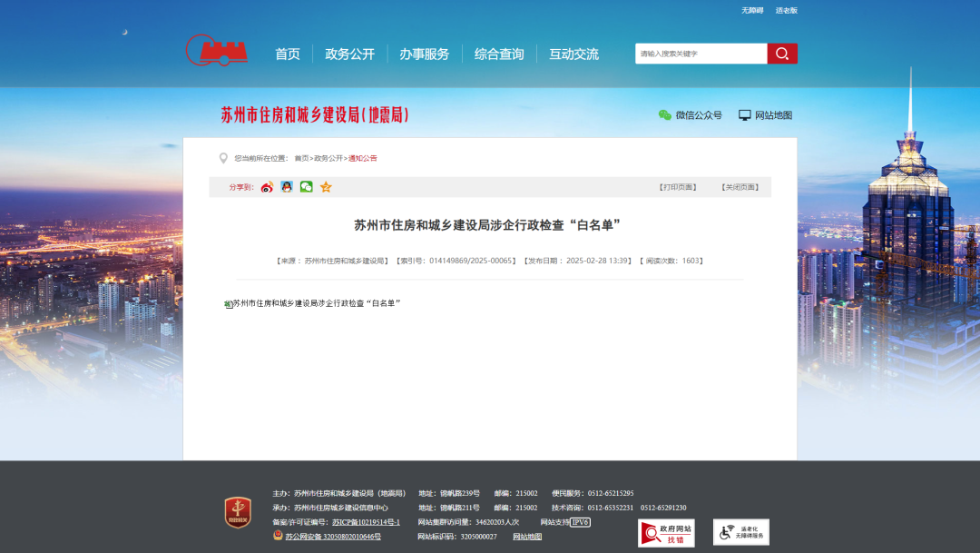The width and height of the screenshot is (980, 553).
Task: Select the 办事服务 navigation item
Action: [x=425, y=54]
